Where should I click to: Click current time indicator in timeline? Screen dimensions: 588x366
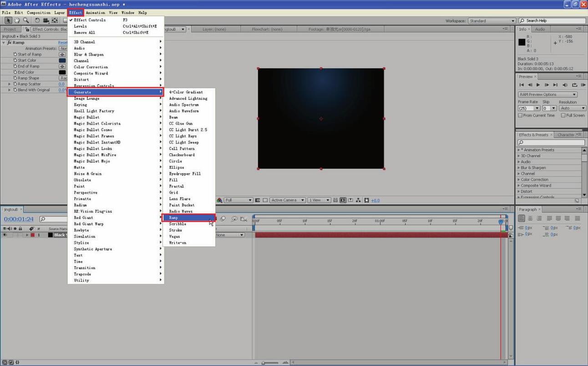coord(501,221)
